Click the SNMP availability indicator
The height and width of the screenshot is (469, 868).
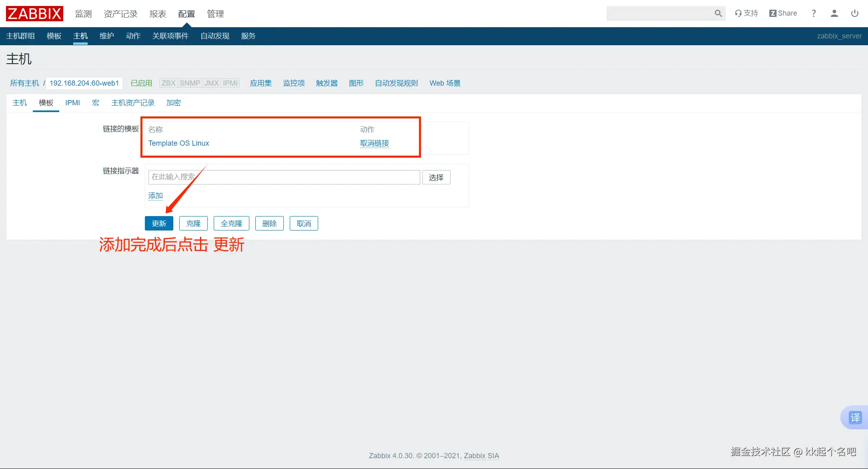(x=190, y=83)
